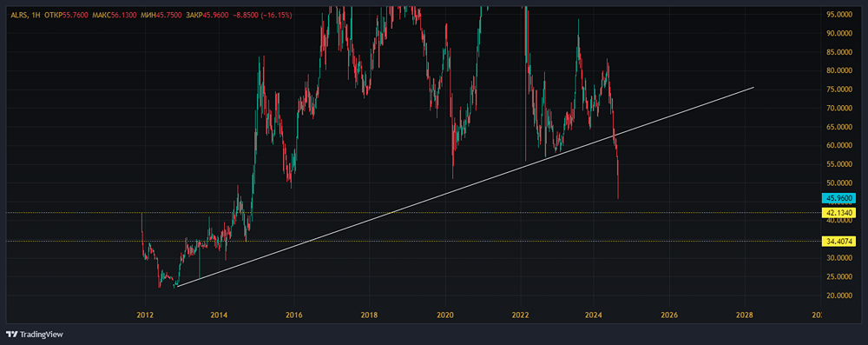Click the 2026 label on time axis
The width and height of the screenshot is (868, 345).
669,315
